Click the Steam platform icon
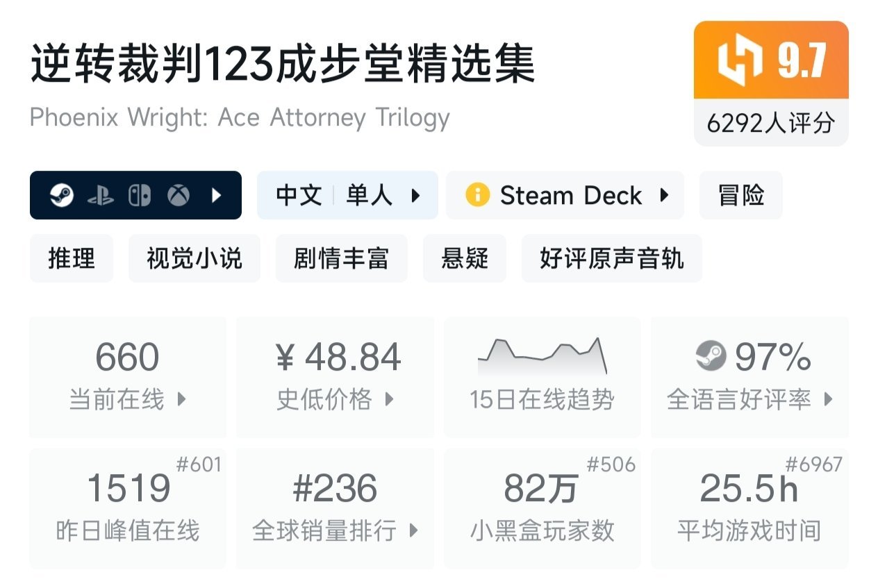 [61, 196]
